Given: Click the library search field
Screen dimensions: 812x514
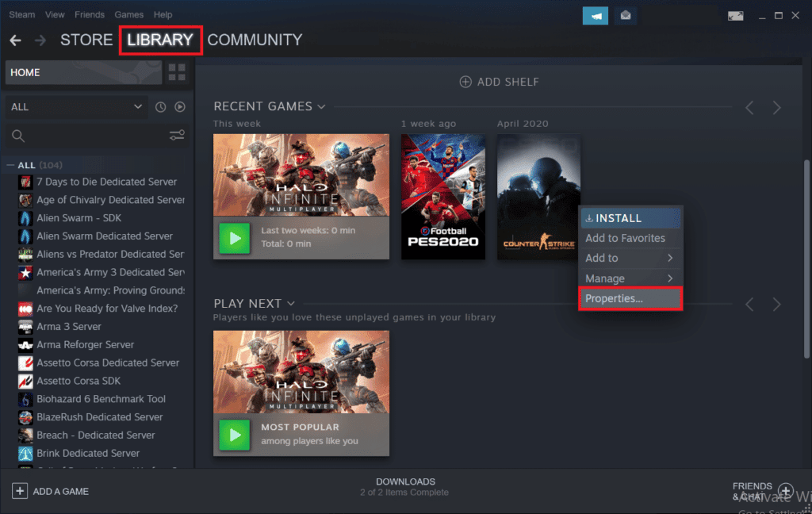Looking at the screenshot, I should tap(79, 135).
